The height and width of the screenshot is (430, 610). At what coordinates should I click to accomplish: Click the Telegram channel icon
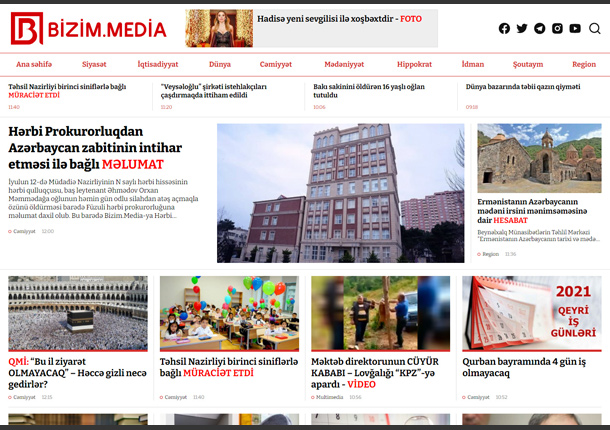[x=539, y=29]
